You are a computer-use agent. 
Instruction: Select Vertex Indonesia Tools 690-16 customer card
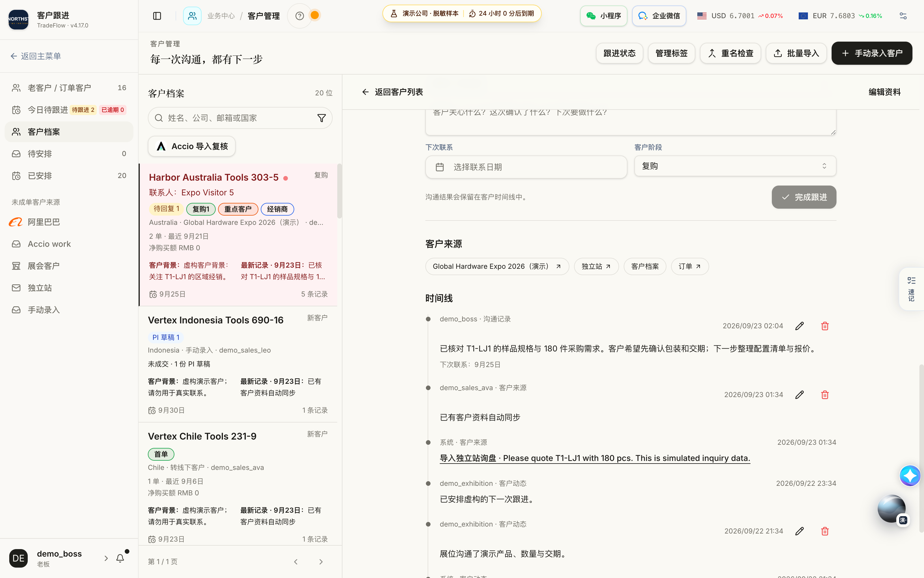238,364
